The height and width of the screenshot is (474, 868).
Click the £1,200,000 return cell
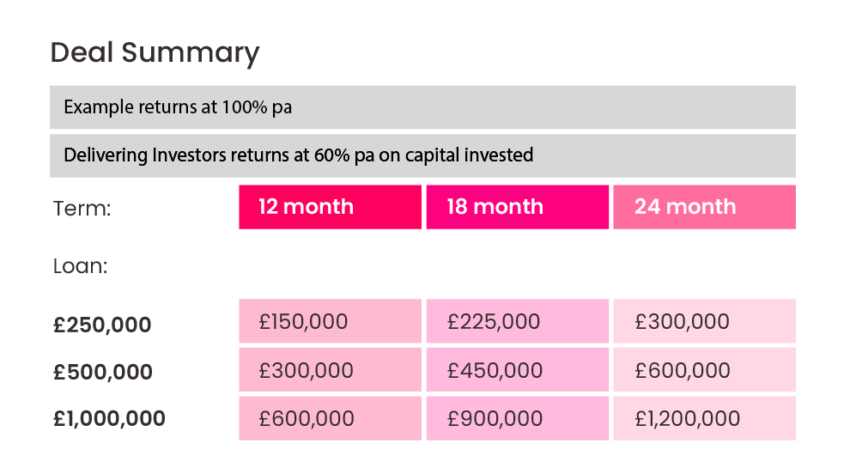[704, 418]
